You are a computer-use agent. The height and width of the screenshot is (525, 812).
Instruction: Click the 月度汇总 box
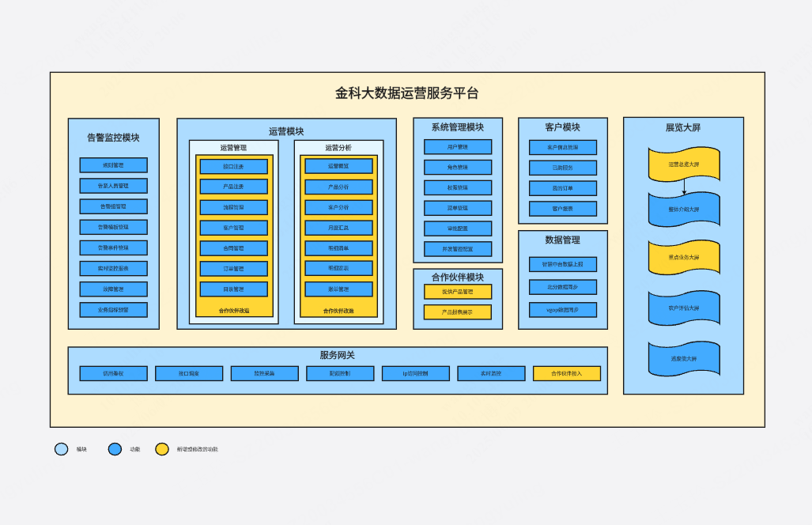pos(338,228)
